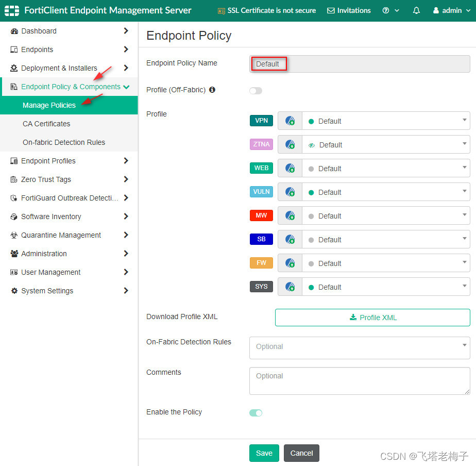Click the Zero Trust Tags icon
Image resolution: width=476 pixels, height=466 pixels.
14,179
